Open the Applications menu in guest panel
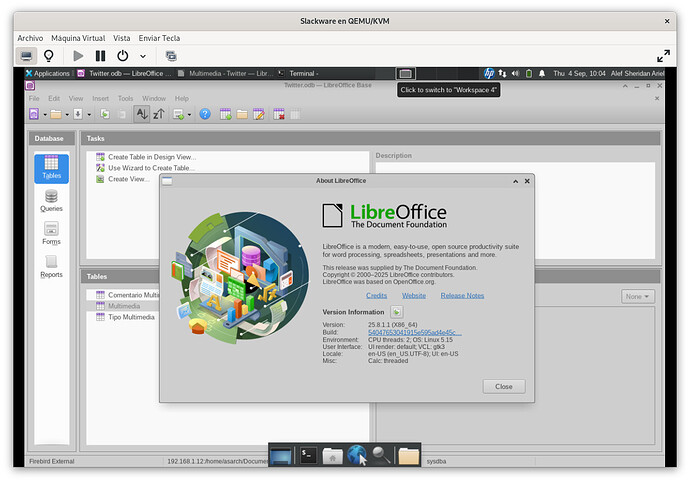690x482 pixels. [x=48, y=74]
